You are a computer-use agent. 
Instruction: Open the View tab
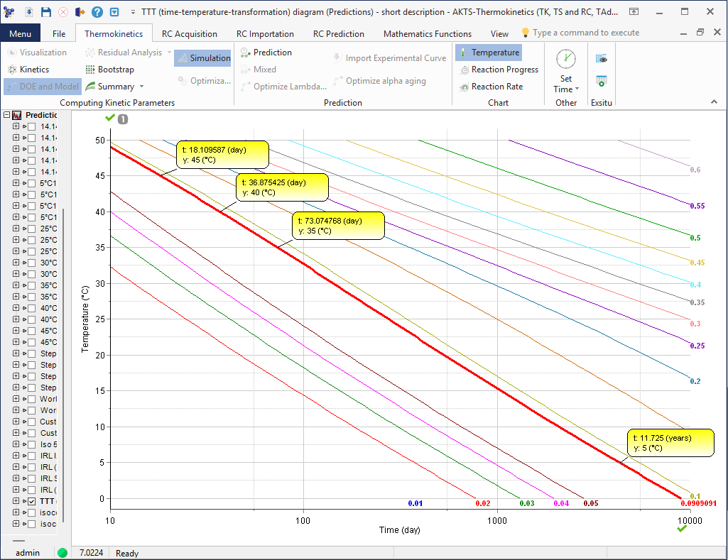pos(499,33)
